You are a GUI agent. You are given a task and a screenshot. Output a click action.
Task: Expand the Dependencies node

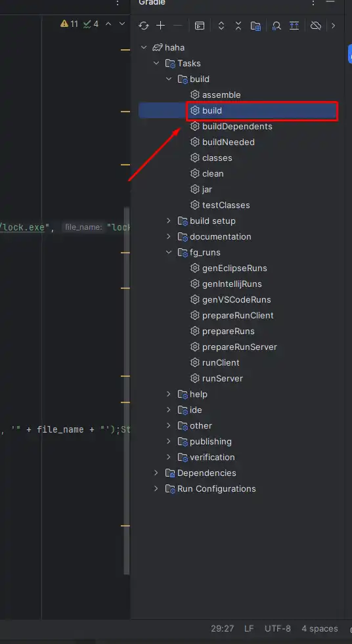pyautogui.click(x=156, y=473)
